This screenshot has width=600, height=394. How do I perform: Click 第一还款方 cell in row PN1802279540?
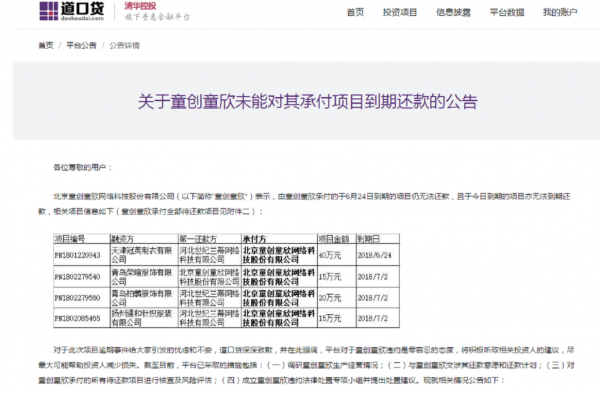[x=210, y=277]
